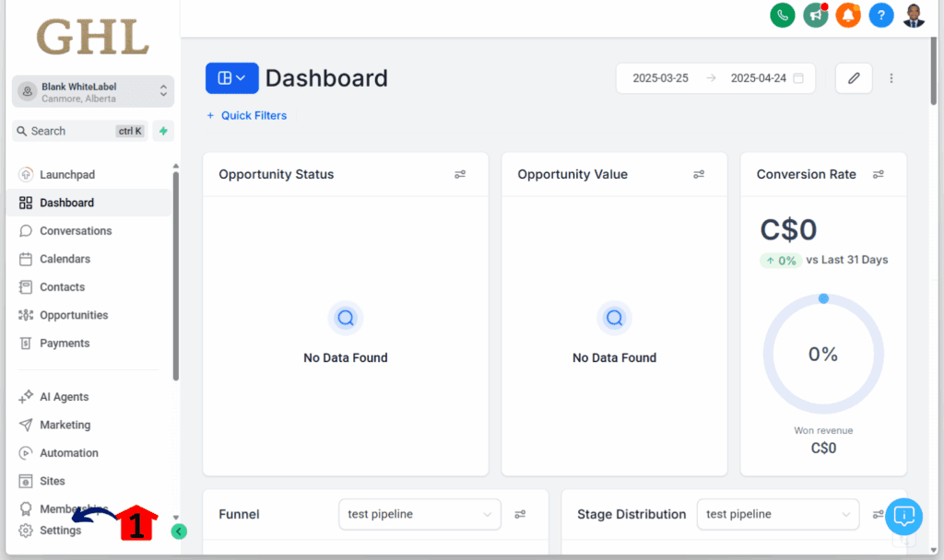Click the Conversion Rate 0% progress ring
Viewport: 944px width, 560px height.
point(823,354)
